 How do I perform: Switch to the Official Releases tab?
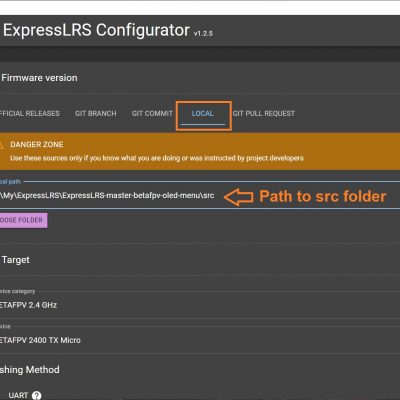pos(30,113)
